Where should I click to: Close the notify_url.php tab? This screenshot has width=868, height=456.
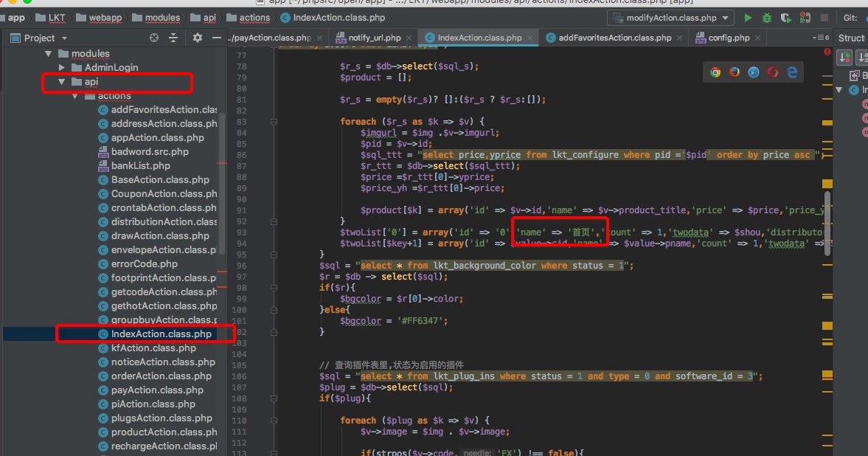click(409, 38)
